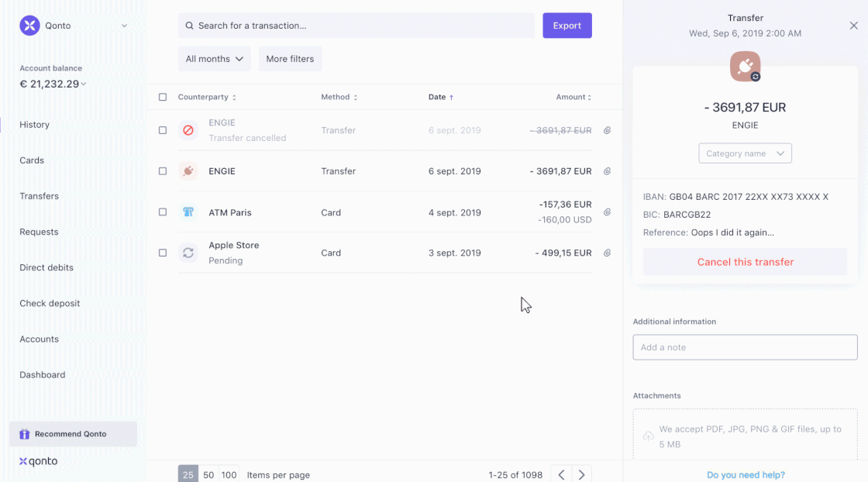Click the attachments upload drop zone

pos(745,436)
